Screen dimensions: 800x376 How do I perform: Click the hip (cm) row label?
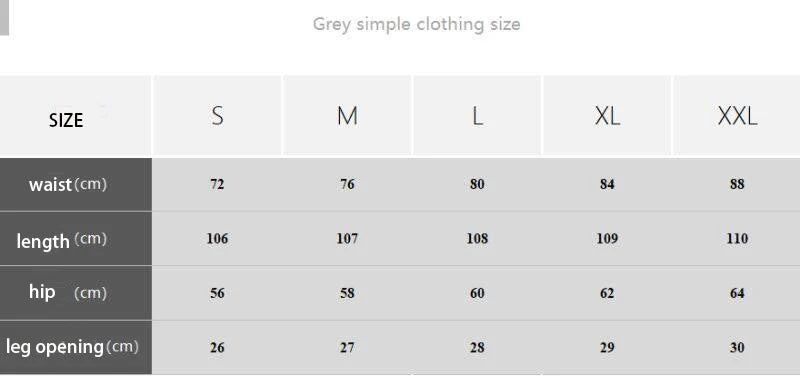(x=76, y=293)
